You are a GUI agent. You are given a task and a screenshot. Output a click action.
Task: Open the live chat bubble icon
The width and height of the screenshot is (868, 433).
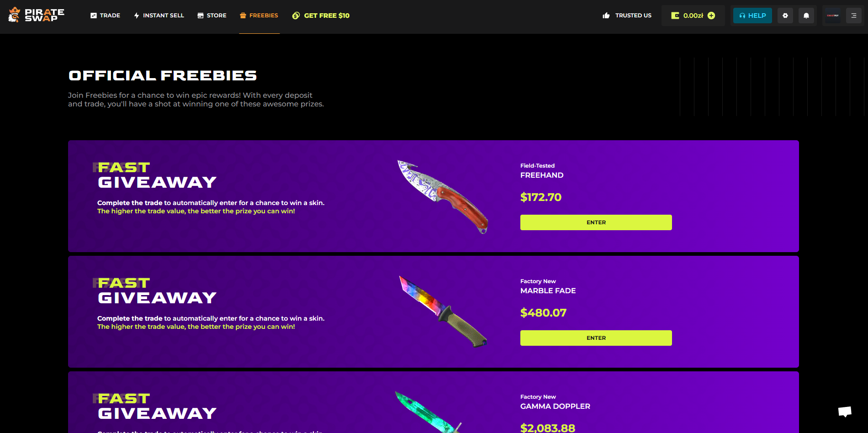(845, 411)
